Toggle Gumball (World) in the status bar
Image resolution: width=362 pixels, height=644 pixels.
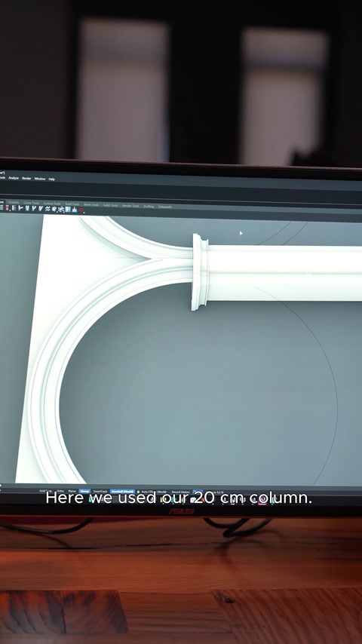[122, 491]
